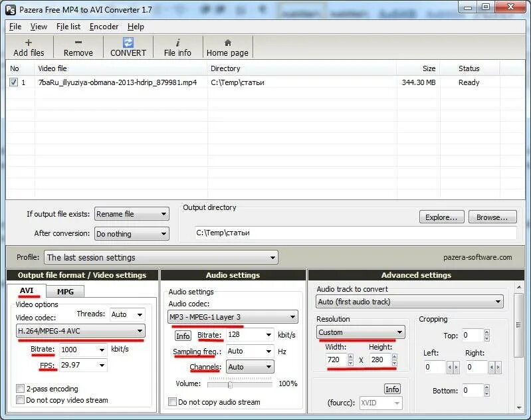Open the File menu
Image resolution: width=531 pixels, height=420 pixels.
click(x=15, y=27)
